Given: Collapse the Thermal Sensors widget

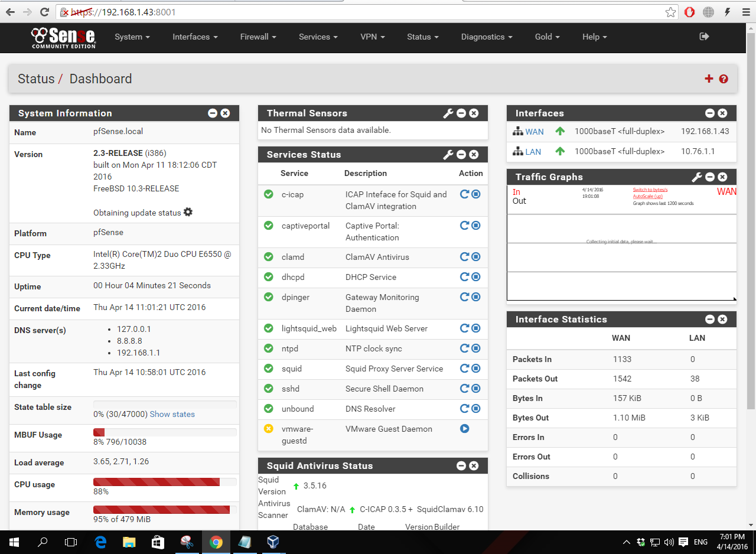Looking at the screenshot, I should (461, 113).
